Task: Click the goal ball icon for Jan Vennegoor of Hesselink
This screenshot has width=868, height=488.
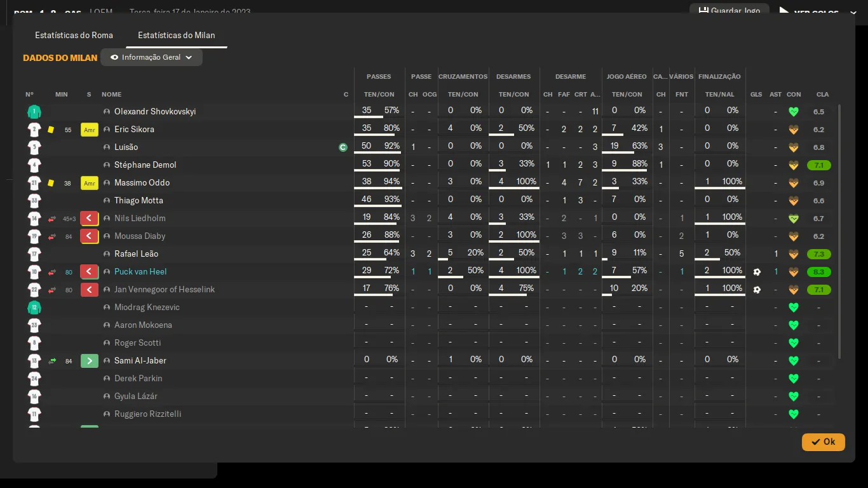Action: [756, 290]
